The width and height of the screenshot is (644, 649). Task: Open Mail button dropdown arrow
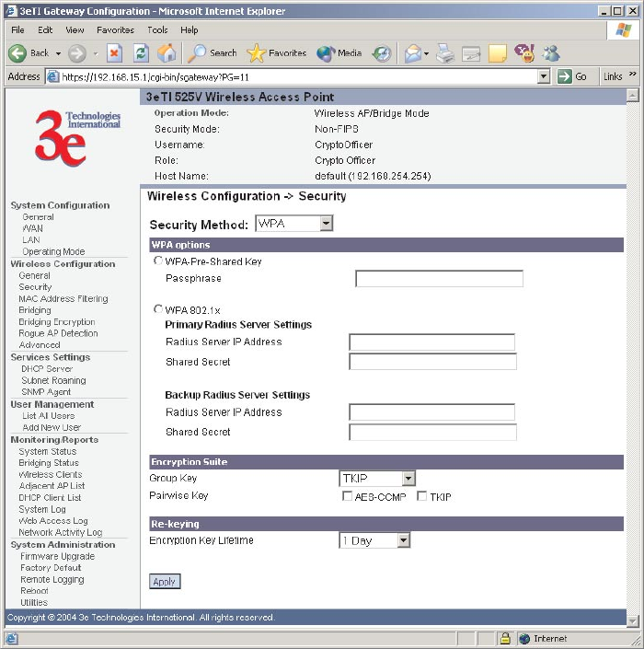tap(427, 53)
